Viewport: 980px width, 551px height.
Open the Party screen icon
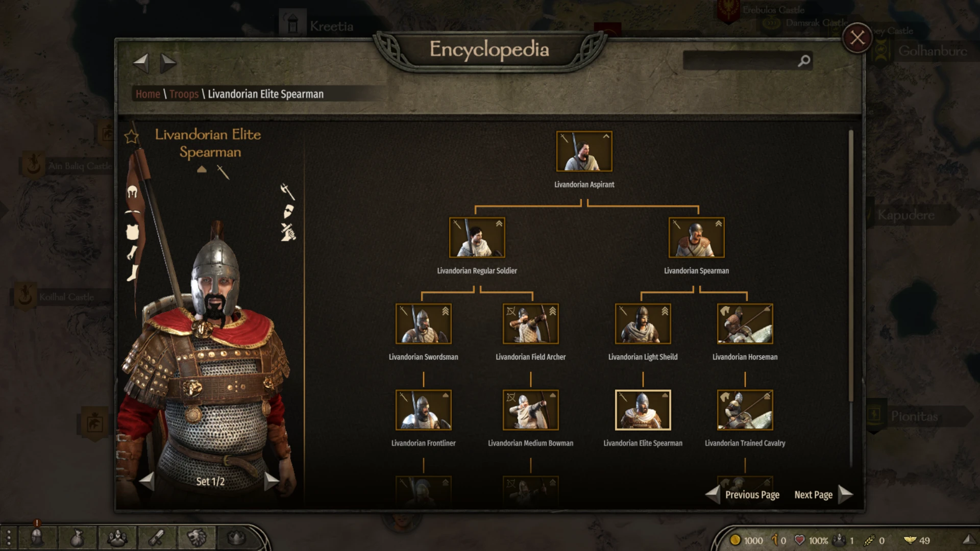(x=117, y=537)
